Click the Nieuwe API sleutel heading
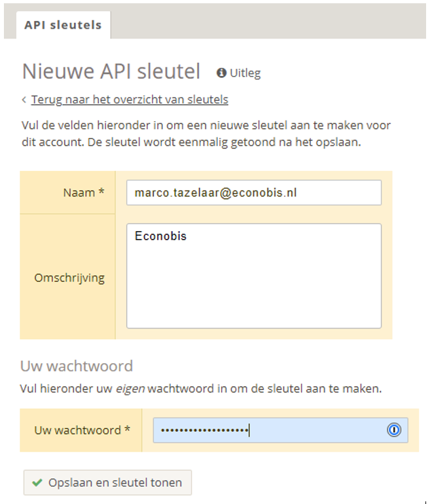Image resolution: width=432 pixels, height=504 pixels. (111, 71)
